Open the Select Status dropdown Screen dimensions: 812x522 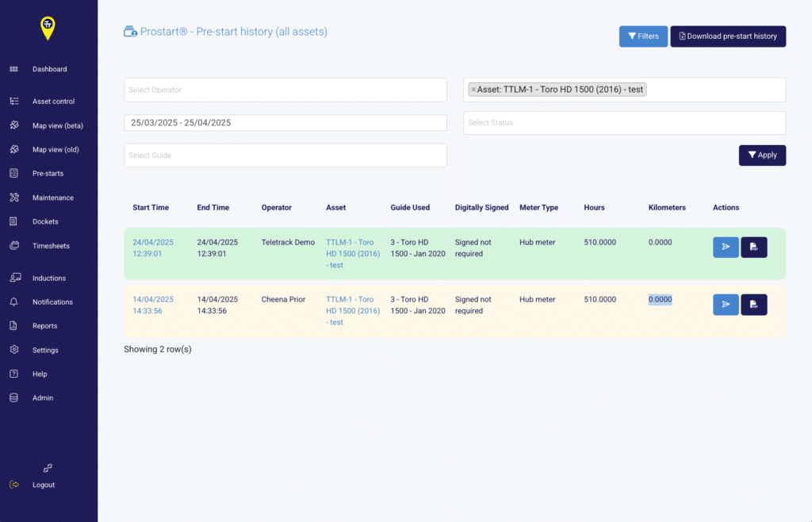625,123
